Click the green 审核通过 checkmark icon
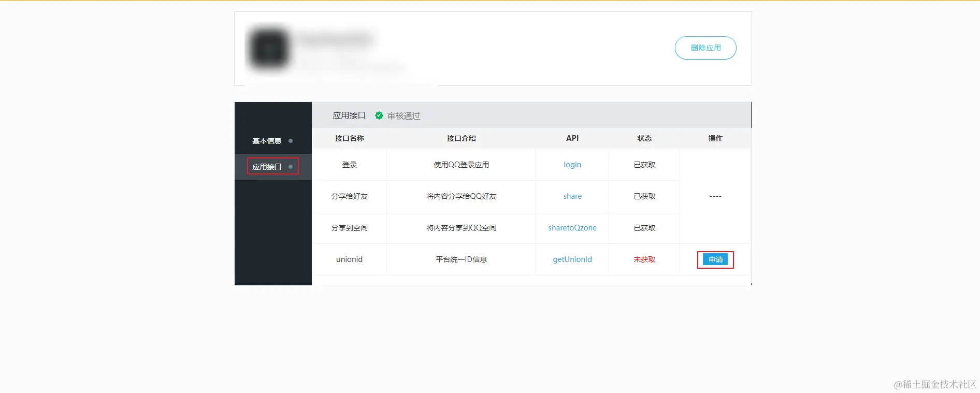The width and height of the screenshot is (980, 393). (379, 115)
